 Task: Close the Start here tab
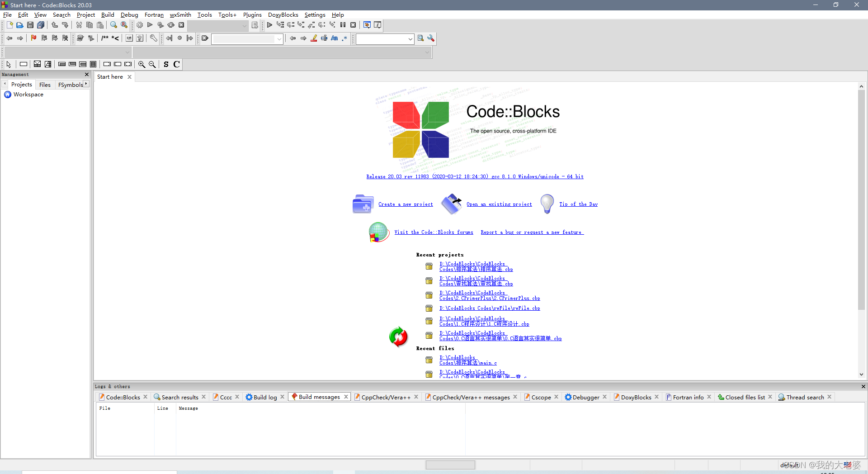(129, 77)
